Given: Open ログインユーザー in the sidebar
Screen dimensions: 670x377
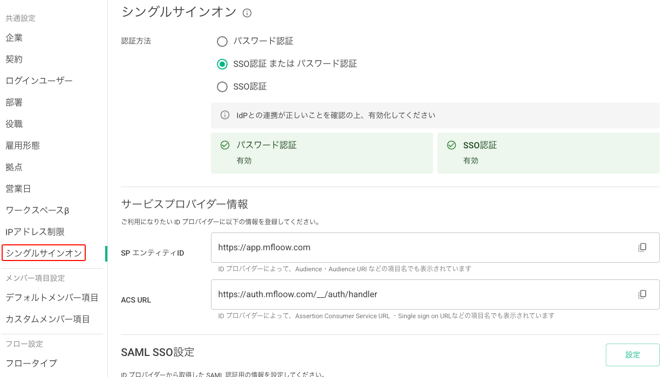Looking at the screenshot, I should (39, 80).
